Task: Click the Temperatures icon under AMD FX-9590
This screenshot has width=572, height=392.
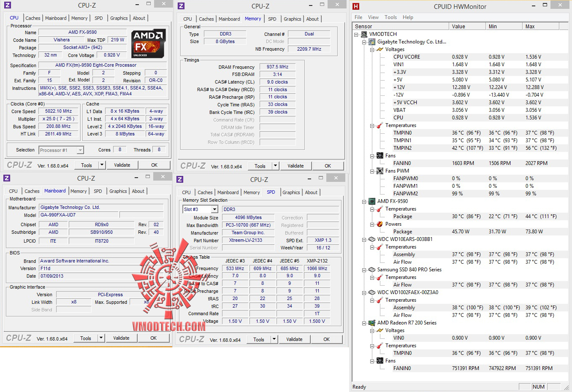Action: pos(380,209)
